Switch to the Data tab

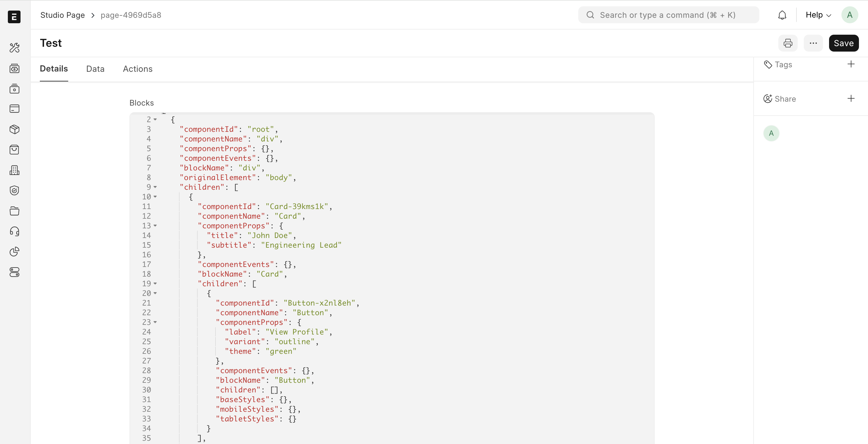tap(95, 69)
